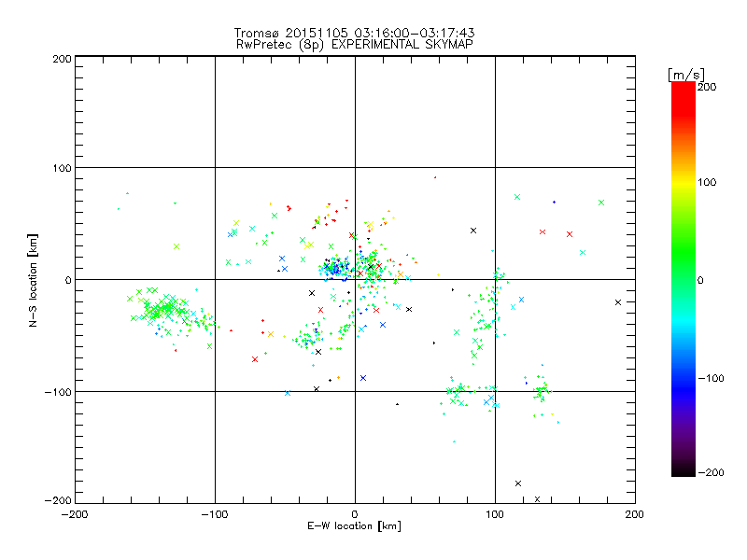Viewport: 747px width, 560px height.
Task: Click the colorbar label '-100'
Action: [x=711, y=378]
